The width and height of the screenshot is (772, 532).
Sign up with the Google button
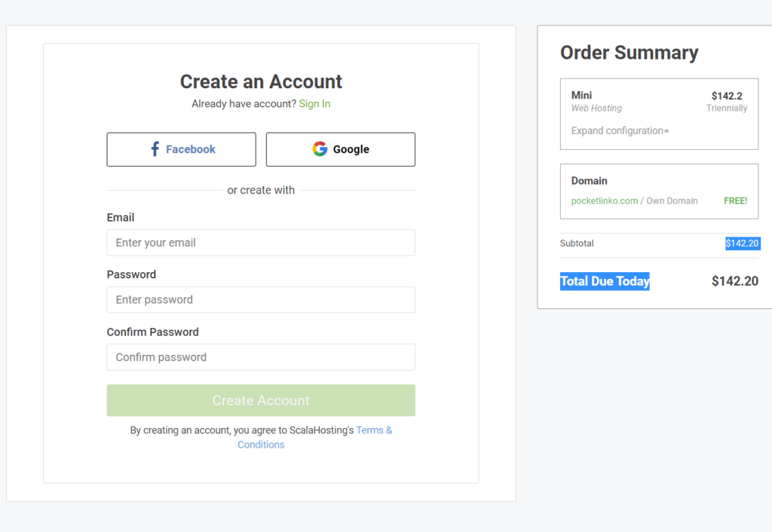(x=341, y=149)
